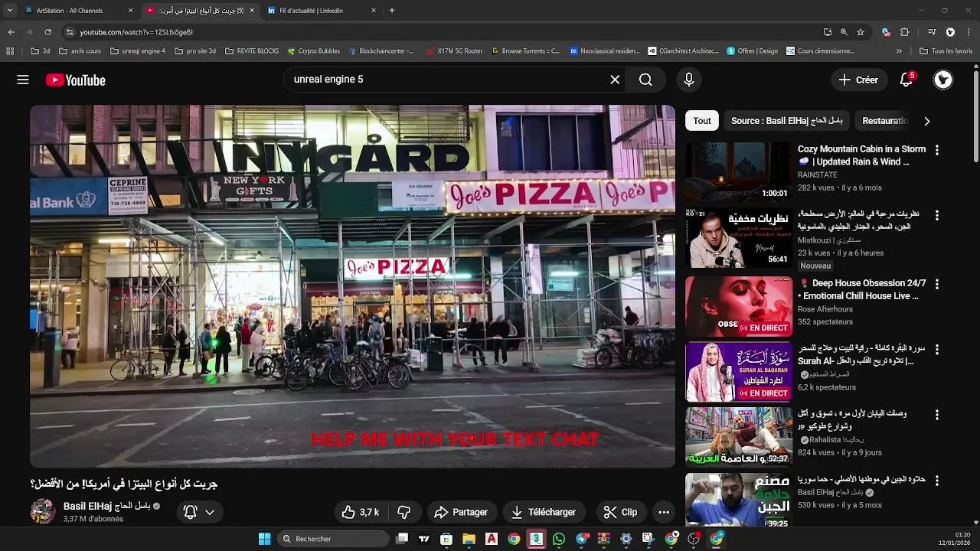Show more bookmarks with the chevron
Image resolution: width=980 pixels, height=551 pixels.
[x=899, y=51]
